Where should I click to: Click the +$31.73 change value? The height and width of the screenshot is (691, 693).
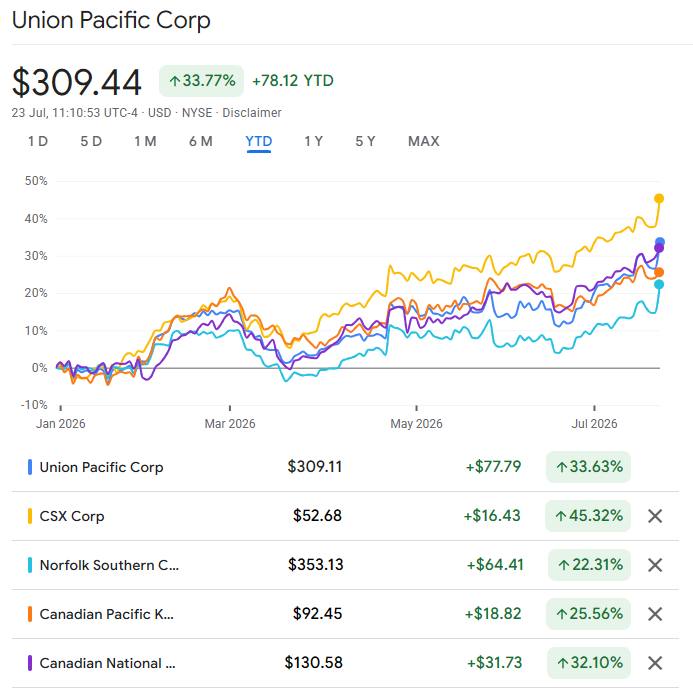click(495, 663)
